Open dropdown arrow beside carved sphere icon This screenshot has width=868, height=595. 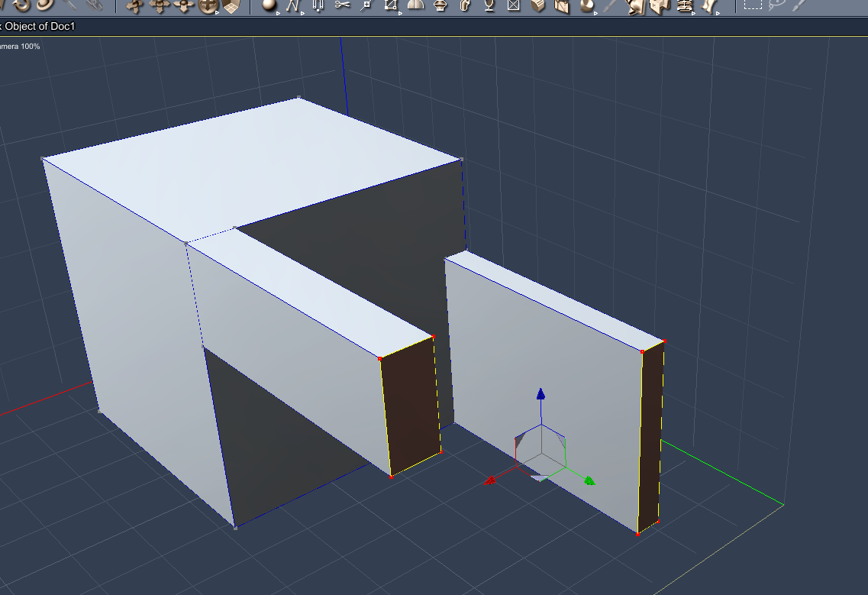pos(595,13)
